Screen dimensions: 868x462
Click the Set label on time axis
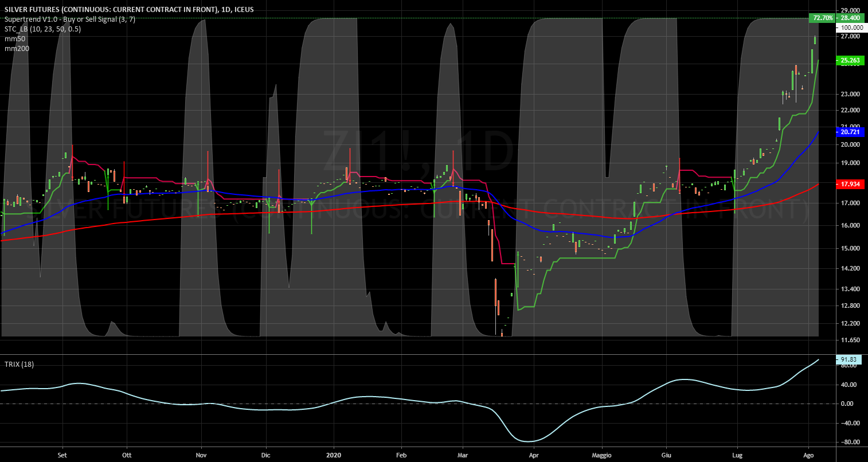(63, 455)
